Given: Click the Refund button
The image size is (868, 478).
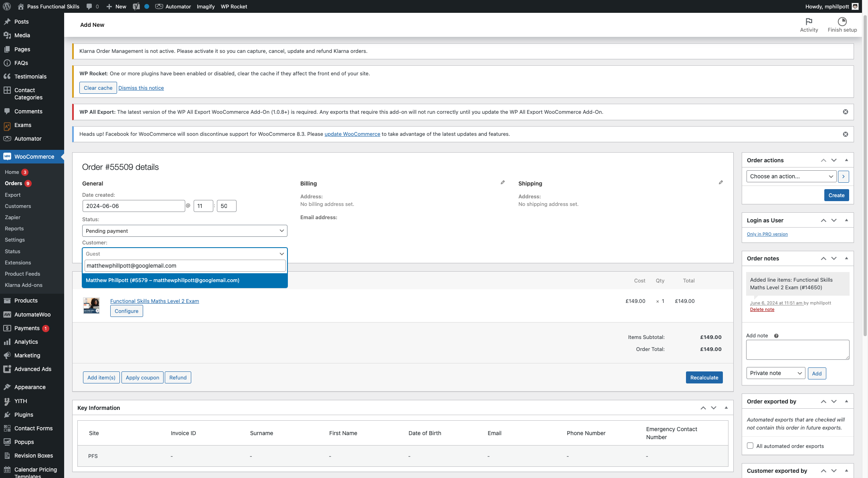Looking at the screenshot, I should pyautogui.click(x=178, y=377).
